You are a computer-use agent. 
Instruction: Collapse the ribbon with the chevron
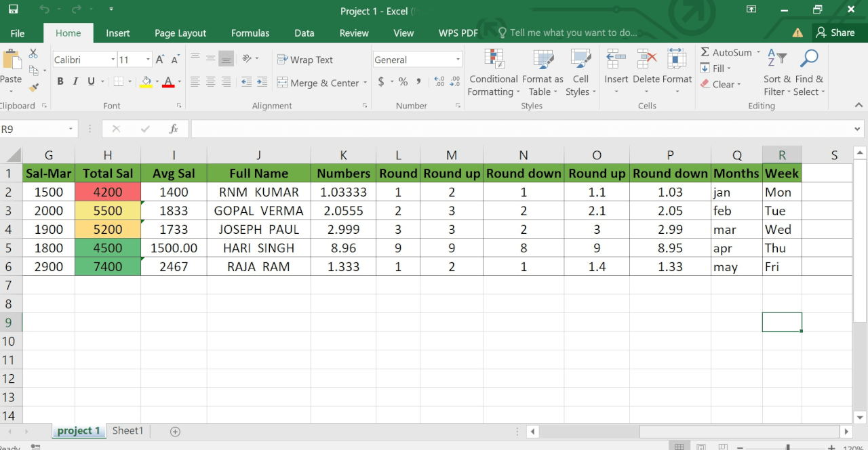(859, 105)
